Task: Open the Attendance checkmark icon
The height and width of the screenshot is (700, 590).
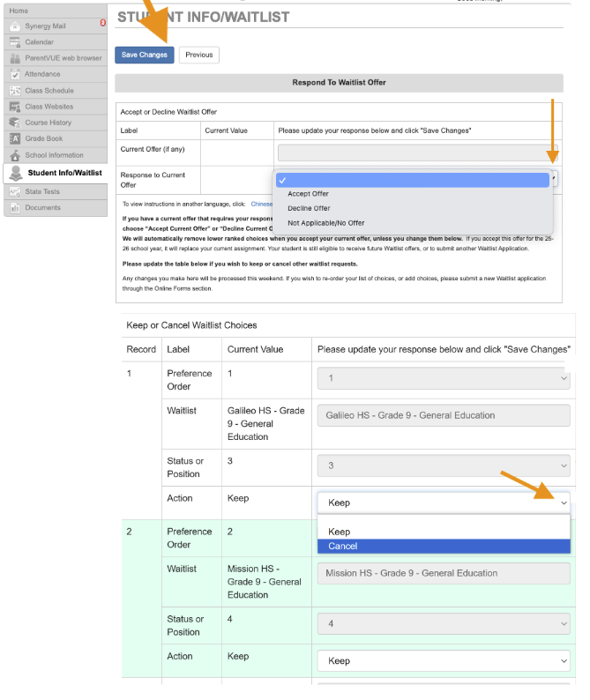Action: click(x=15, y=75)
